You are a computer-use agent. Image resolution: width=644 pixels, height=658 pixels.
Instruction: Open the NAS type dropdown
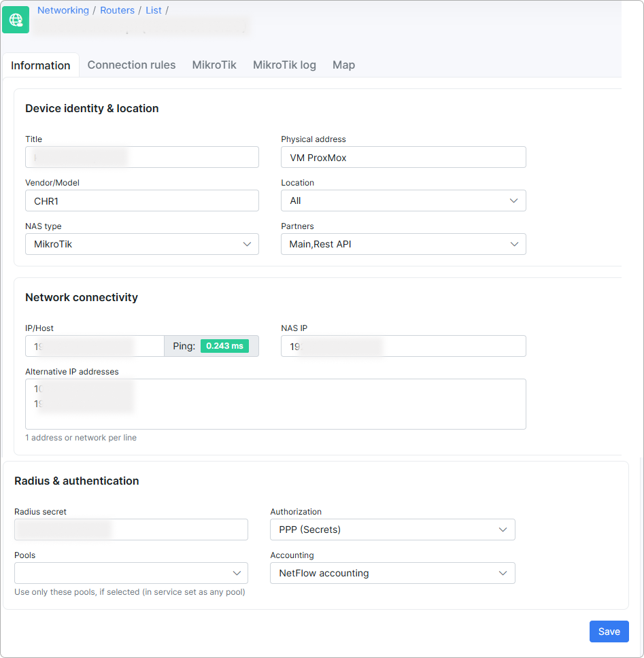click(142, 244)
